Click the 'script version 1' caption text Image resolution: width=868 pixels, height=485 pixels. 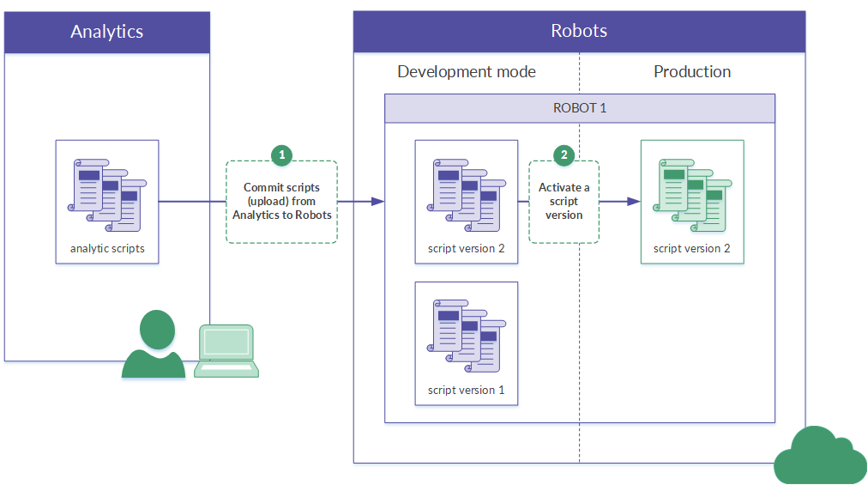coord(466,391)
